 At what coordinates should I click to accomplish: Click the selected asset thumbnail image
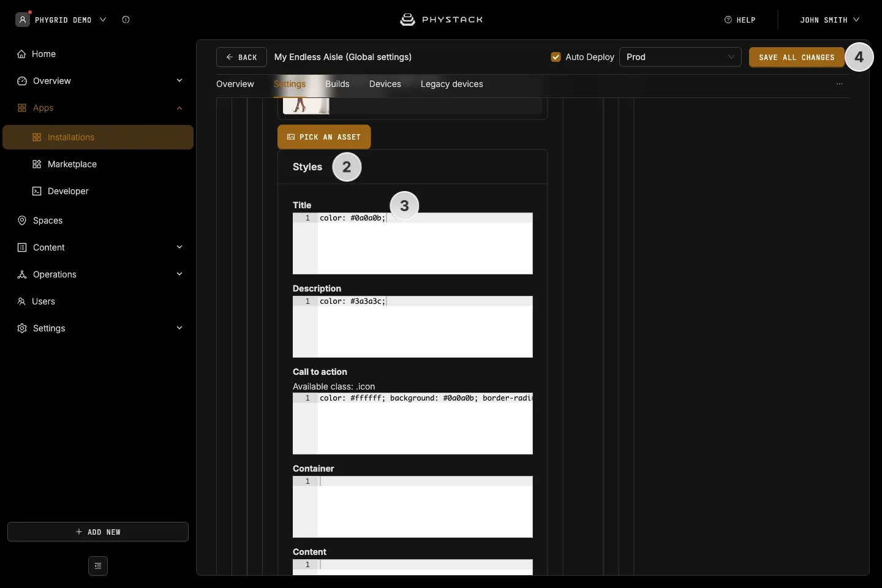(306, 106)
